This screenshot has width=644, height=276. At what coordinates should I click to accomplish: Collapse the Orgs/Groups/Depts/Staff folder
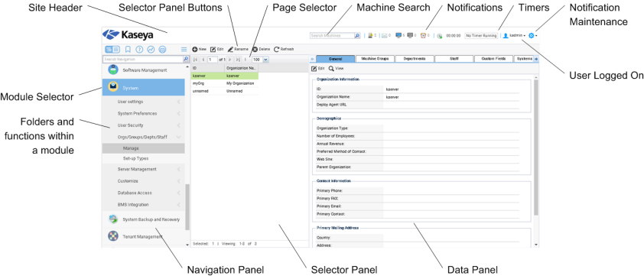[143, 137]
